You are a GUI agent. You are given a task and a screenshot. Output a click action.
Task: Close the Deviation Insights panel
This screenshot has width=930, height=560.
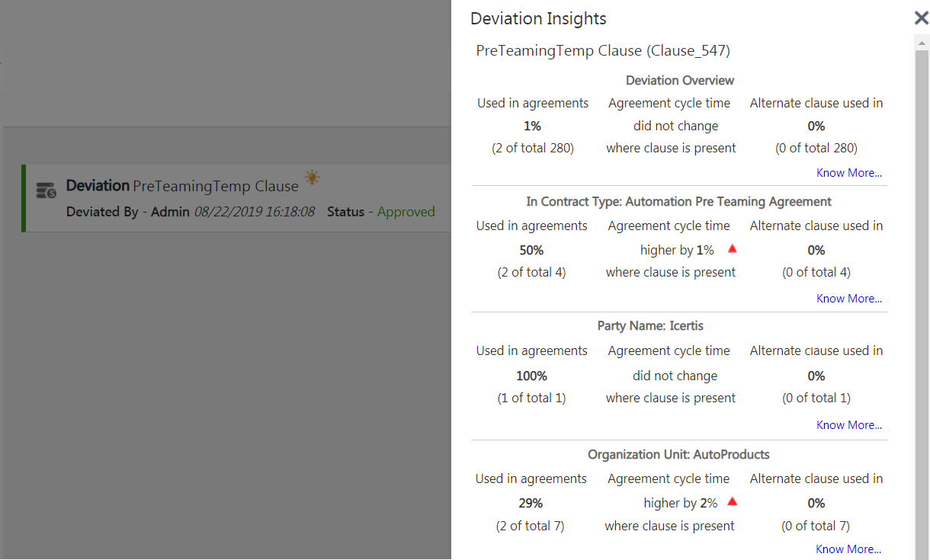pos(921,18)
